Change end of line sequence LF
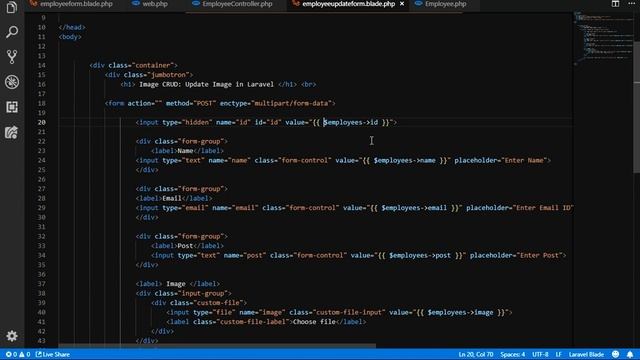 558,354
